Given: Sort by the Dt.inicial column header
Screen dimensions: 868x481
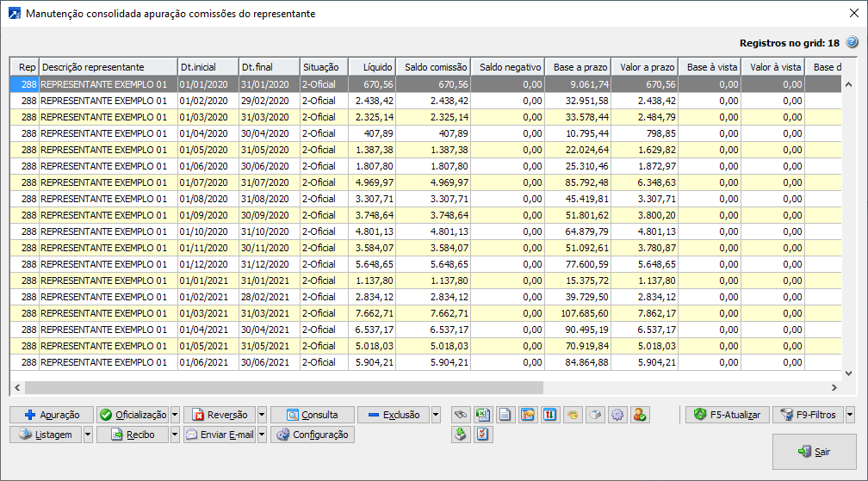Looking at the screenshot, I should coord(207,67).
